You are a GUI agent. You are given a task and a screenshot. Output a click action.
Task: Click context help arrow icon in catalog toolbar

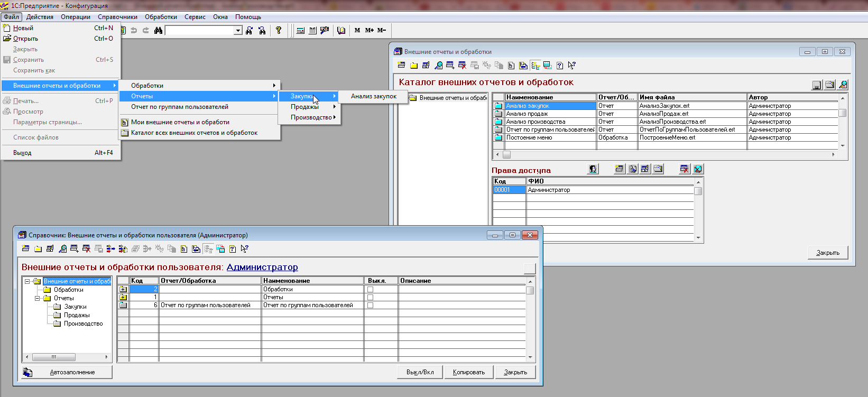[571, 65]
